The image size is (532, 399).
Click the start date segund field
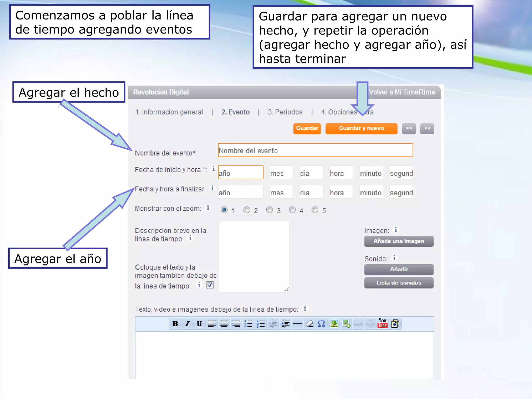pyautogui.click(x=401, y=172)
